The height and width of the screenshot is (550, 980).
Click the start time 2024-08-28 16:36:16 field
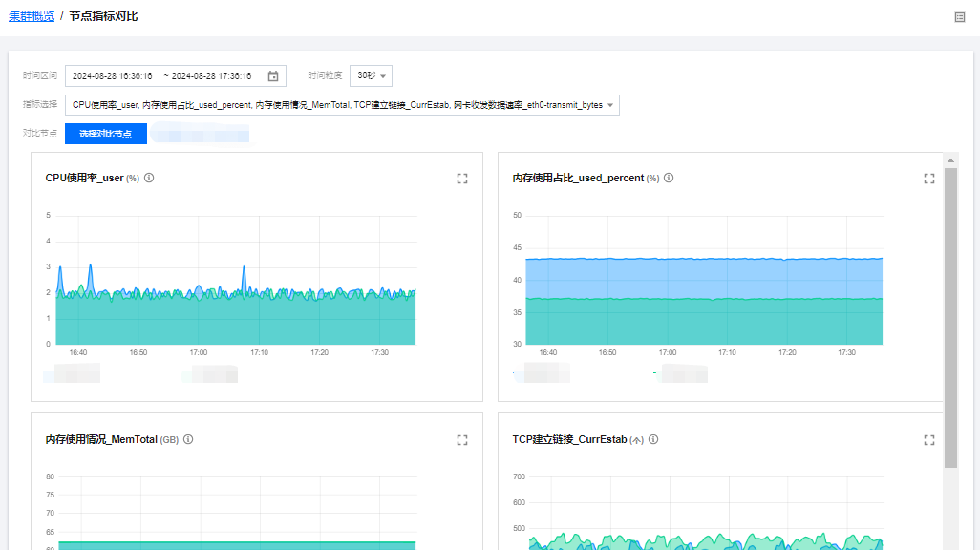point(111,76)
